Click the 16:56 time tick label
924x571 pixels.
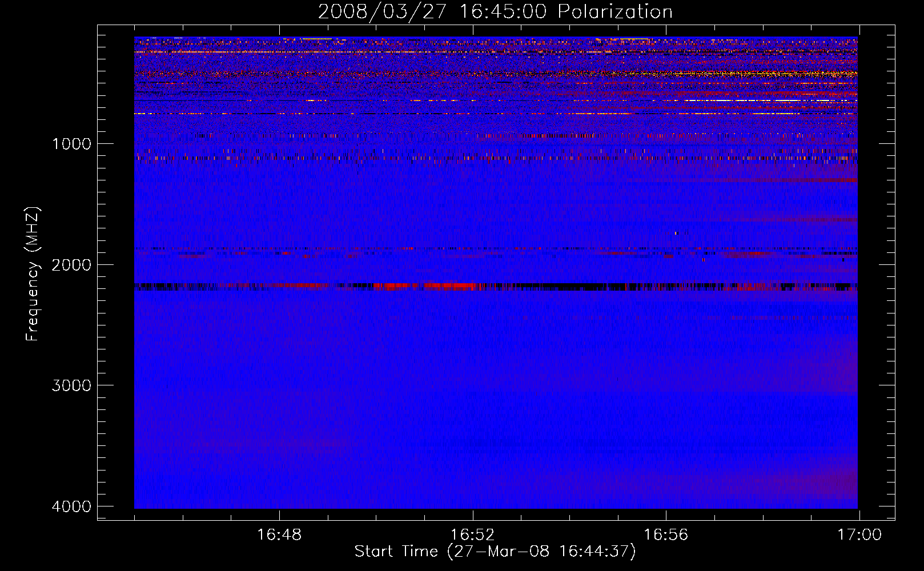click(x=666, y=535)
